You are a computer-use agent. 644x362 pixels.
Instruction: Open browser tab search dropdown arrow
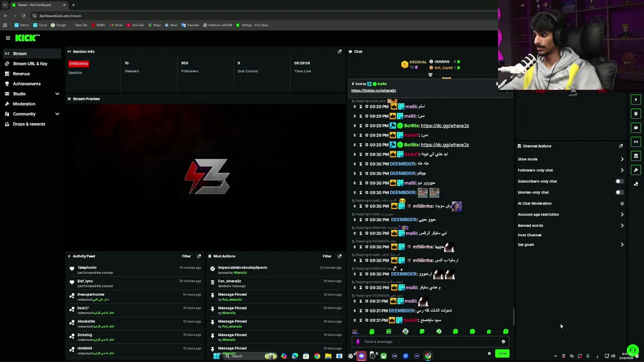pyautogui.click(x=5, y=5)
